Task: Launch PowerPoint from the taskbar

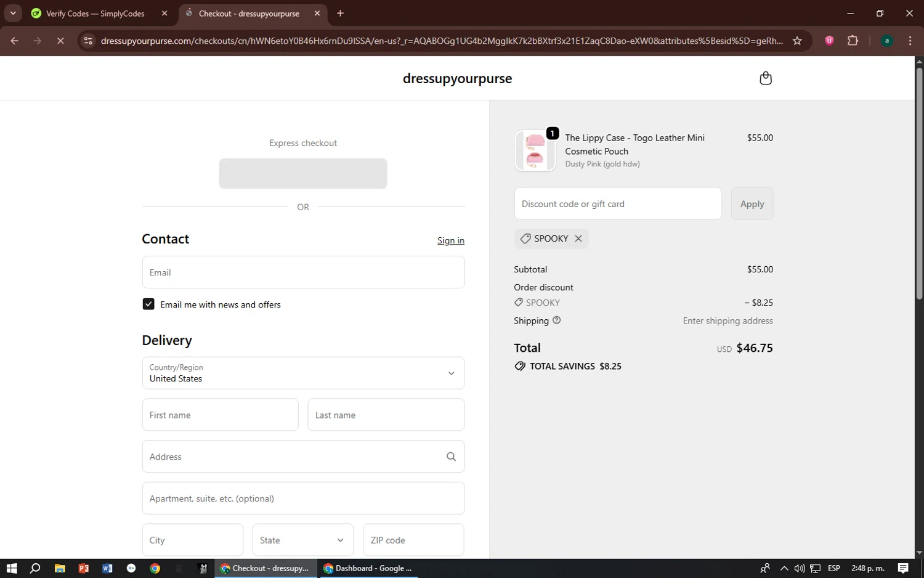Action: pyautogui.click(x=84, y=568)
